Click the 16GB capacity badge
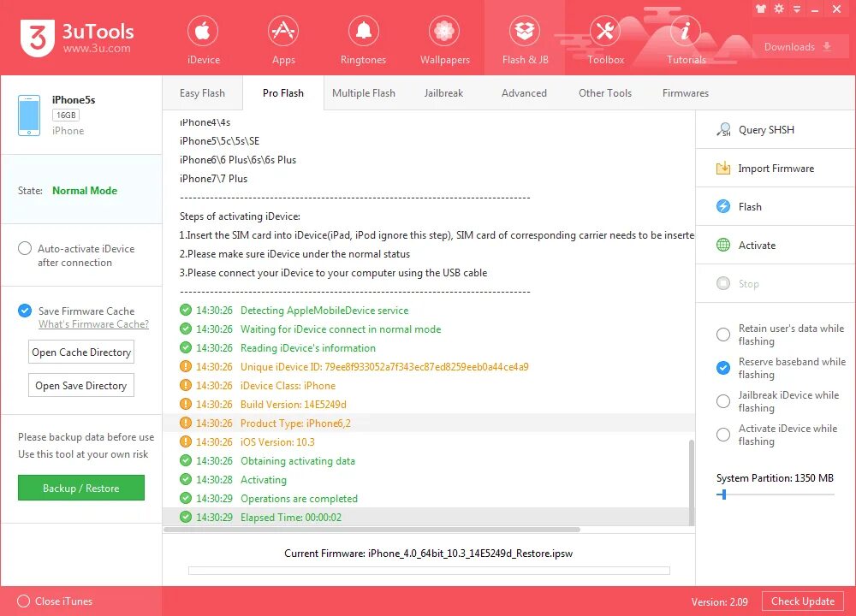The height and width of the screenshot is (616, 856). tap(66, 115)
